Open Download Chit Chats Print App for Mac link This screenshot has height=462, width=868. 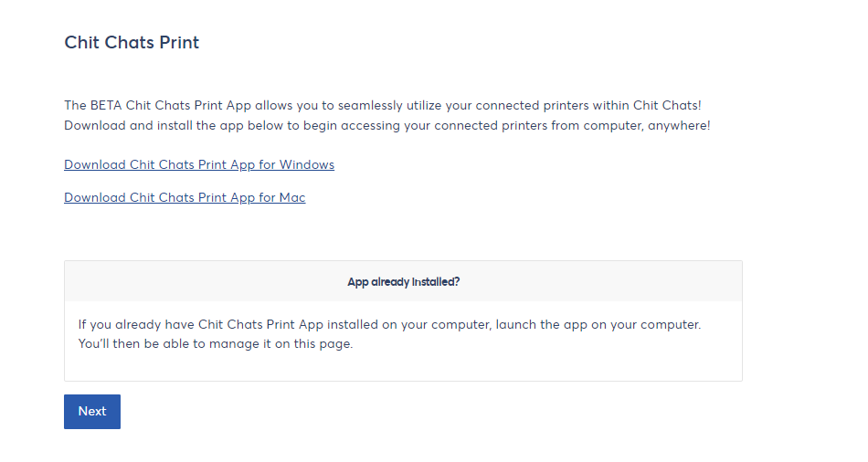(x=185, y=197)
